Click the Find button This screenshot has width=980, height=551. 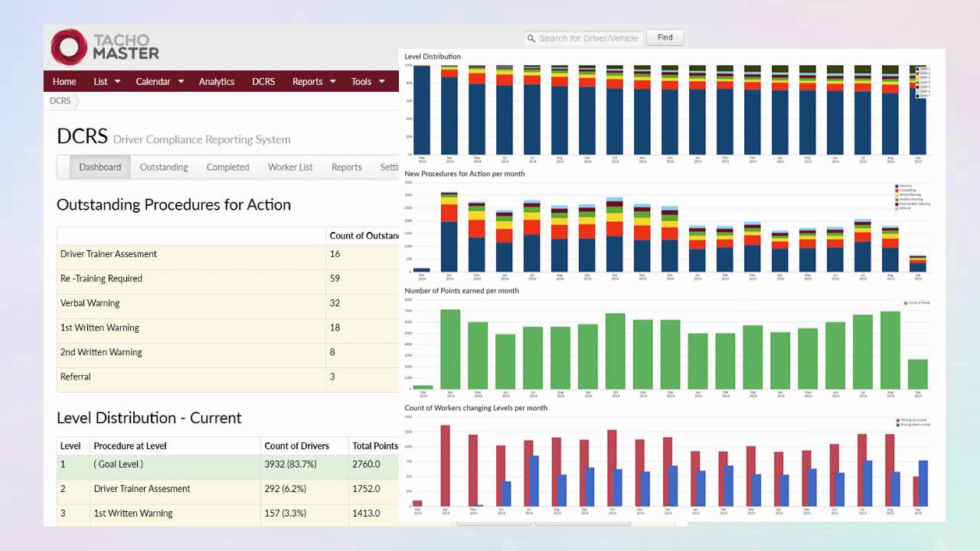click(x=665, y=37)
